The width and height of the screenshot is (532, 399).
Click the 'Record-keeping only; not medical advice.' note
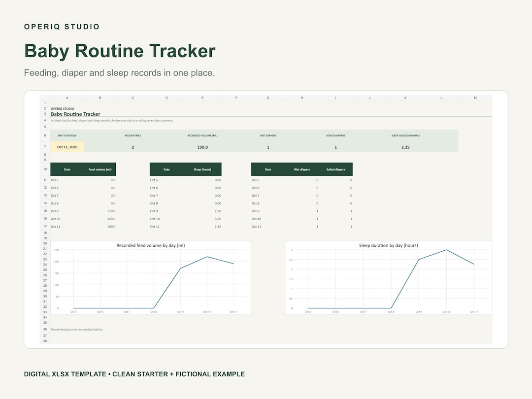pyautogui.click(x=77, y=330)
